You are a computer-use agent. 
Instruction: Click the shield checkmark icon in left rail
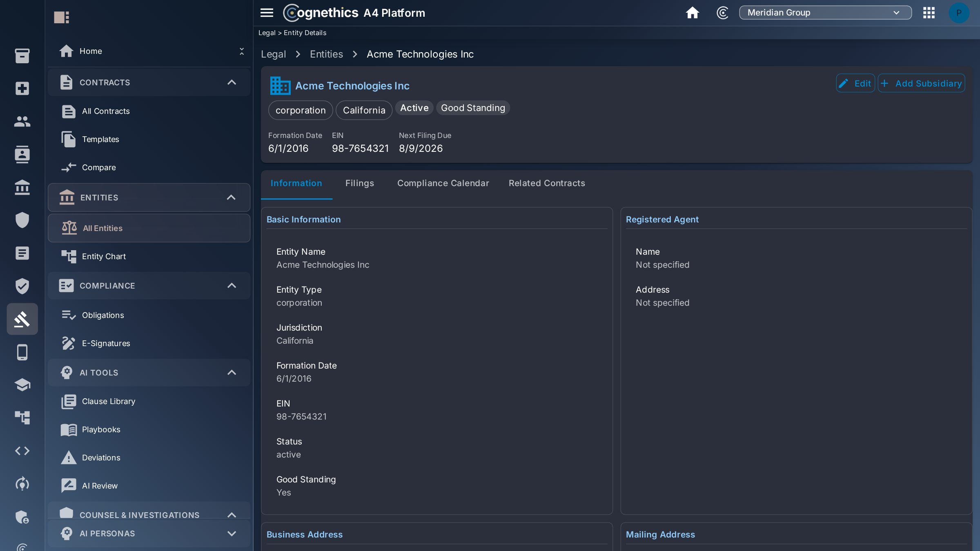22,286
